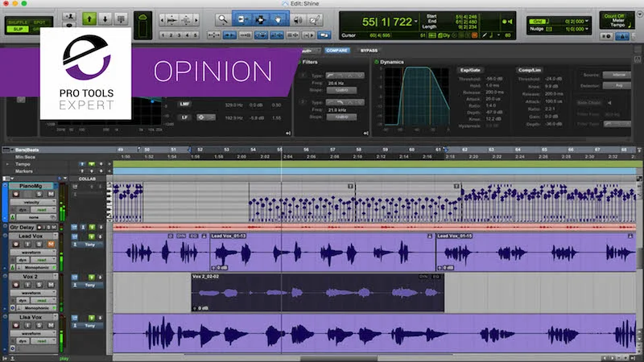This screenshot has height=362, width=644.
Task: Toggle Tab to Transients button
Action: (229, 35)
